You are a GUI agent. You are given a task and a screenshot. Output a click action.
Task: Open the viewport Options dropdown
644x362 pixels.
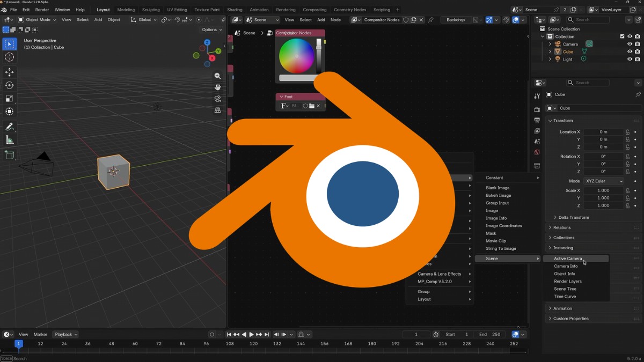(x=212, y=29)
